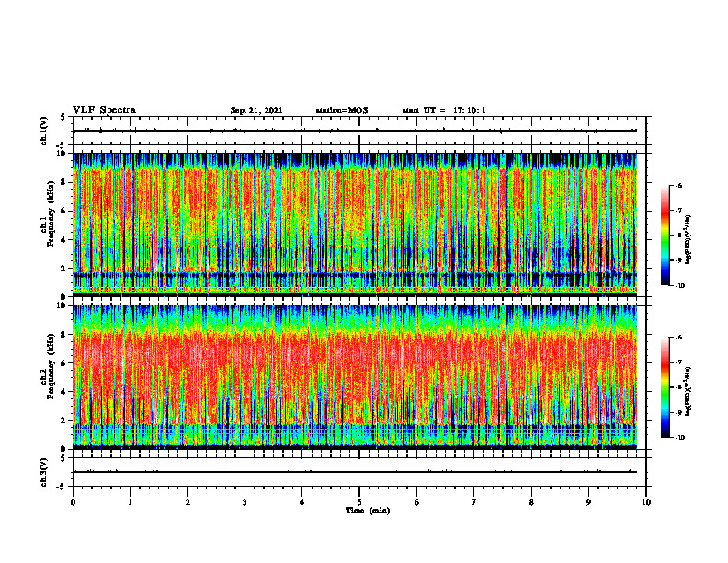Viewport: 728px width, 563px height.
Task: Click ch.1 frequency tick label "4"
Action: click(64, 240)
